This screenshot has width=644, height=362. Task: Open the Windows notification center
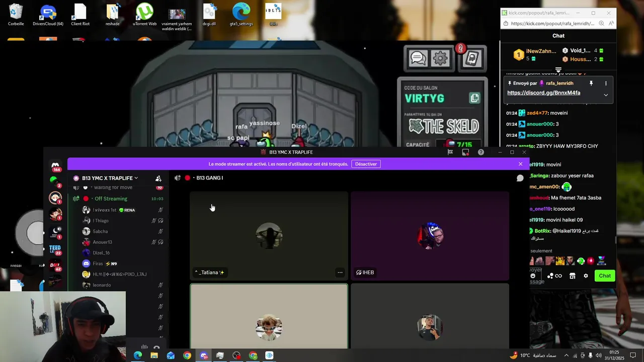[x=633, y=355]
